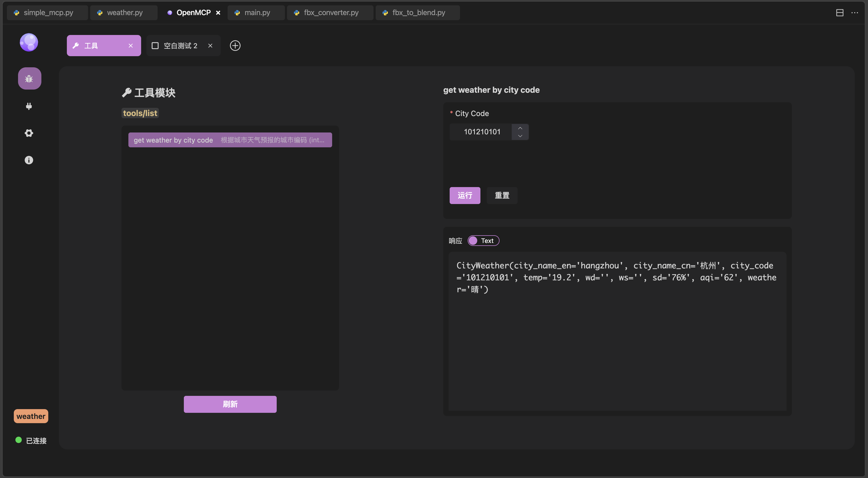Close the 空白测试 2 tab

click(x=210, y=46)
